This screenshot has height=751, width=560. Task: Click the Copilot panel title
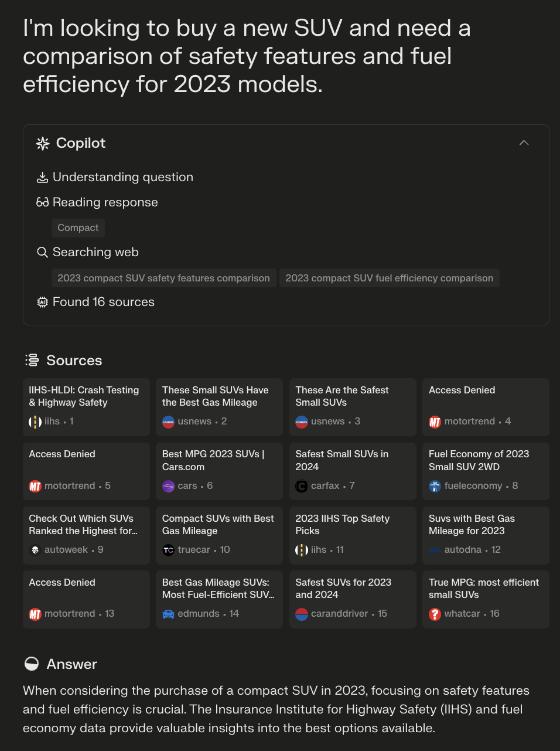click(x=81, y=143)
